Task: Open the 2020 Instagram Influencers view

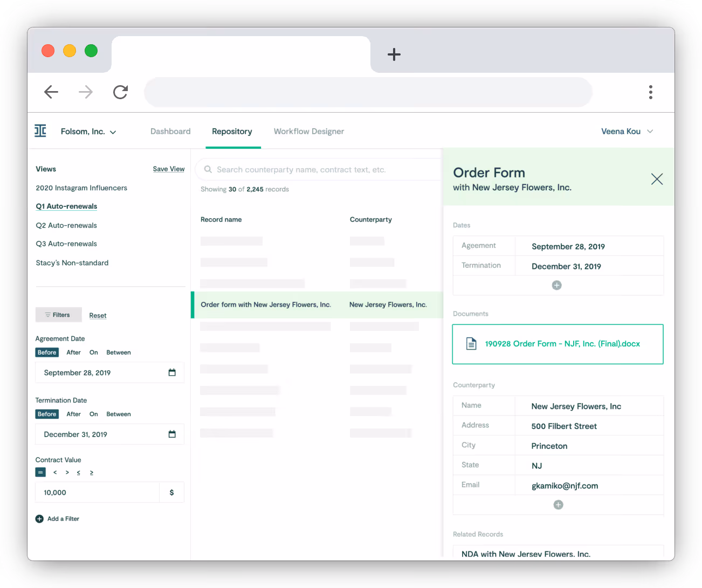Action: (x=81, y=188)
